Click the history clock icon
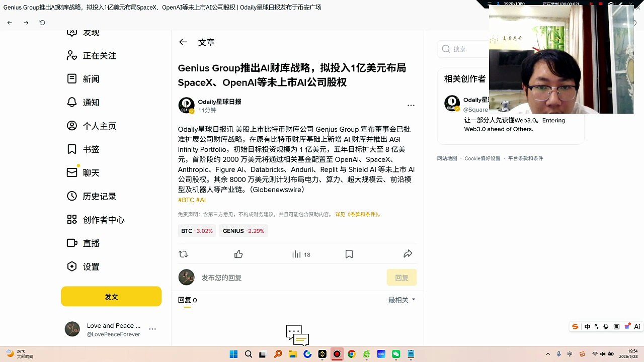 tap(72, 196)
